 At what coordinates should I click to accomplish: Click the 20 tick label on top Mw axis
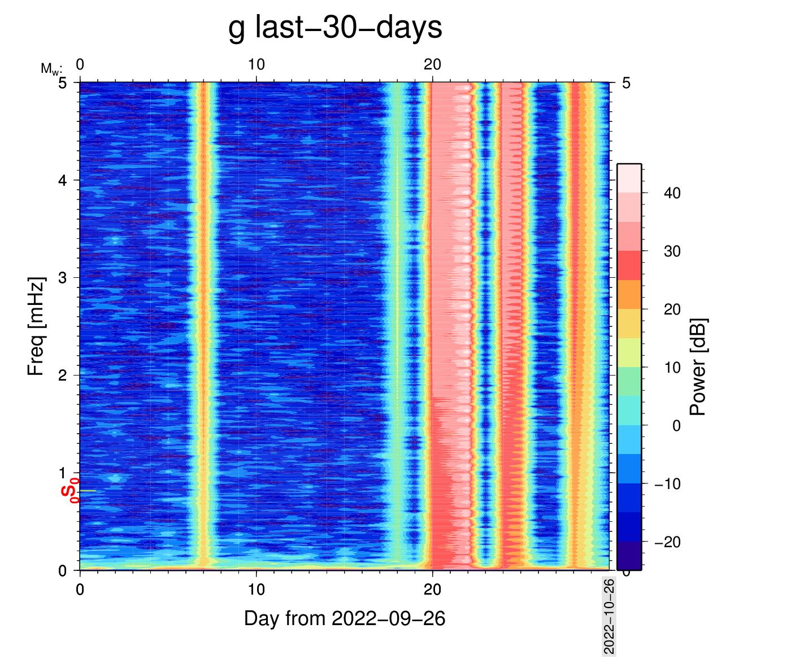(432, 65)
